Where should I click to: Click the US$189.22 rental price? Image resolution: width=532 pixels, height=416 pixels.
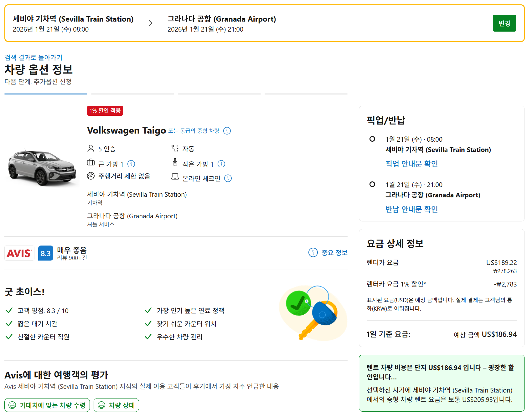point(501,263)
